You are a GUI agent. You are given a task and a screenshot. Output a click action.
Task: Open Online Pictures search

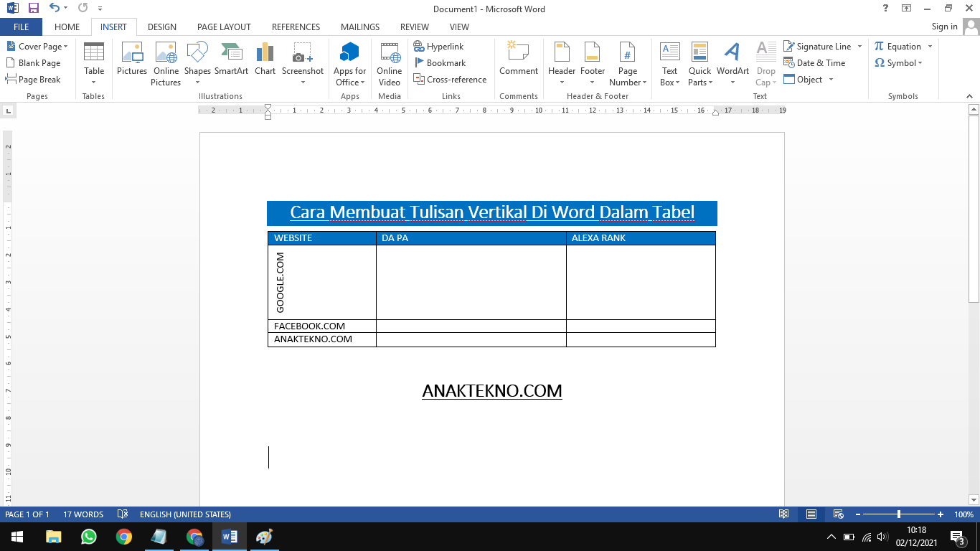click(x=166, y=64)
